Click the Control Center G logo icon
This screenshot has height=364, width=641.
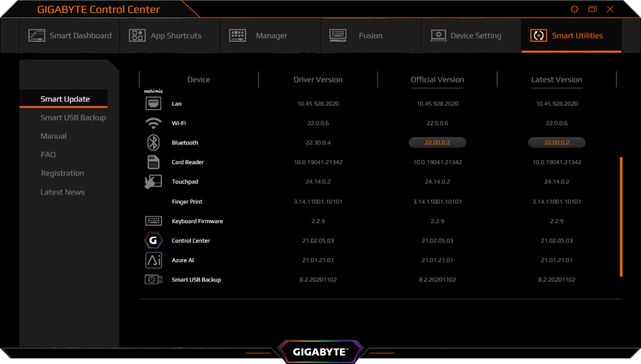[154, 241]
